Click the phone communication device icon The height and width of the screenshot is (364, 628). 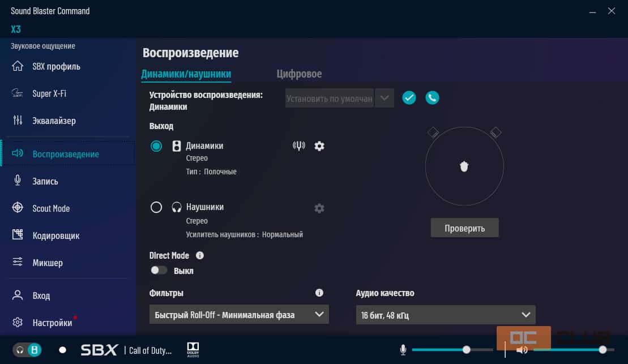pos(432,98)
